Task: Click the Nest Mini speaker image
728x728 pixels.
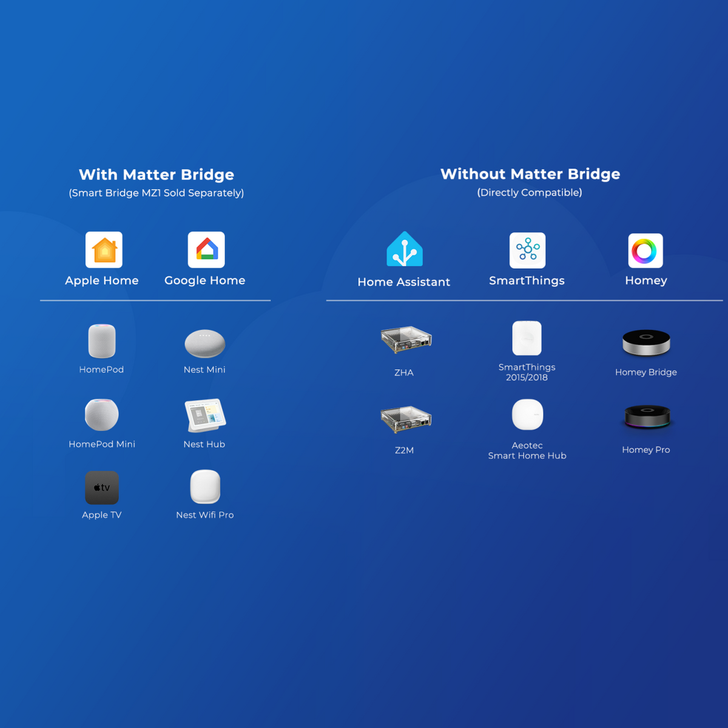Action: click(x=205, y=344)
